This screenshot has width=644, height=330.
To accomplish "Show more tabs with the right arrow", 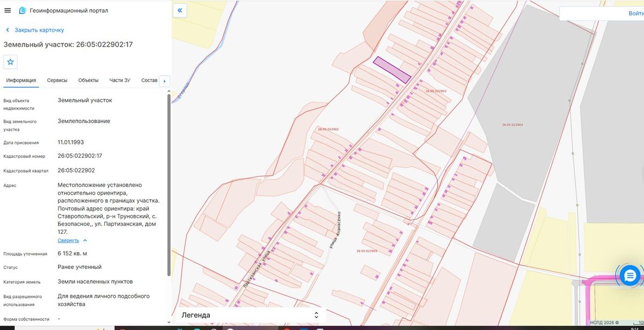I will (x=165, y=81).
